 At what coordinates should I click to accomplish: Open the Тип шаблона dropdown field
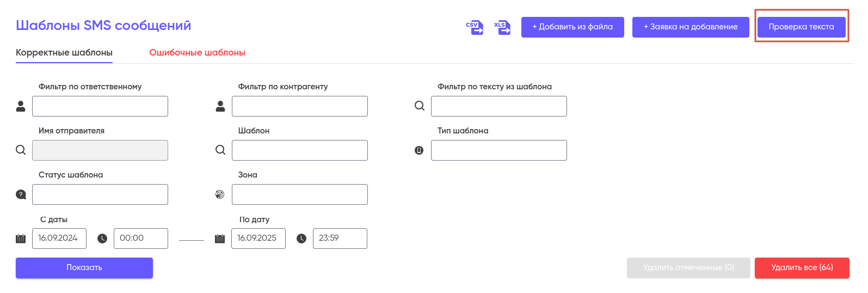[x=498, y=150]
